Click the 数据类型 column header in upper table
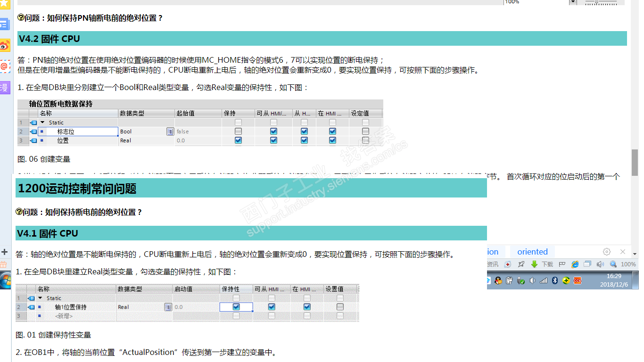This screenshot has height=362, width=644. tap(146, 113)
